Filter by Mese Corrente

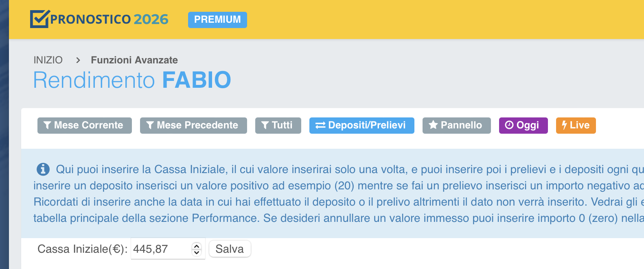point(85,125)
